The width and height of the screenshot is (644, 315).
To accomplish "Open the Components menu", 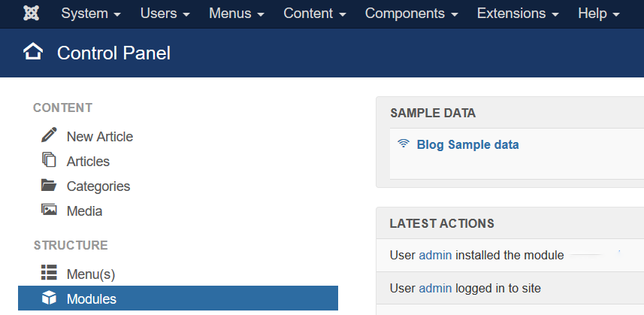I will click(x=411, y=14).
